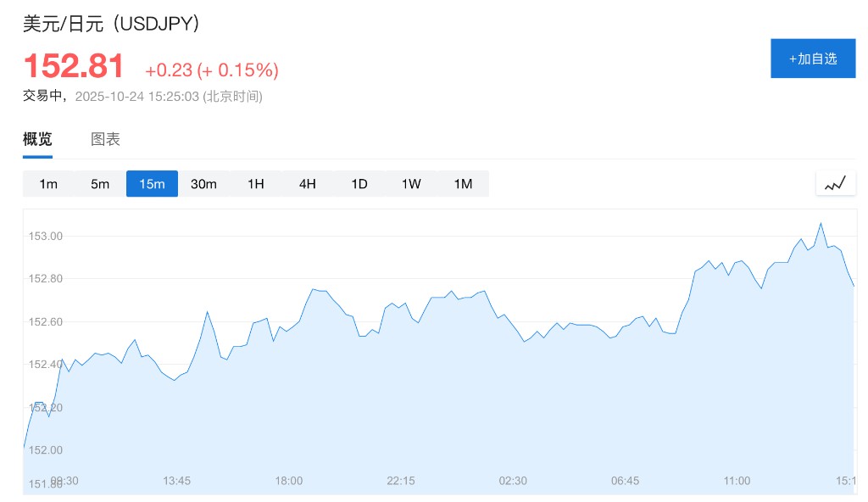Click the active 15m interval button
The width and height of the screenshot is (868, 502).
point(152,184)
